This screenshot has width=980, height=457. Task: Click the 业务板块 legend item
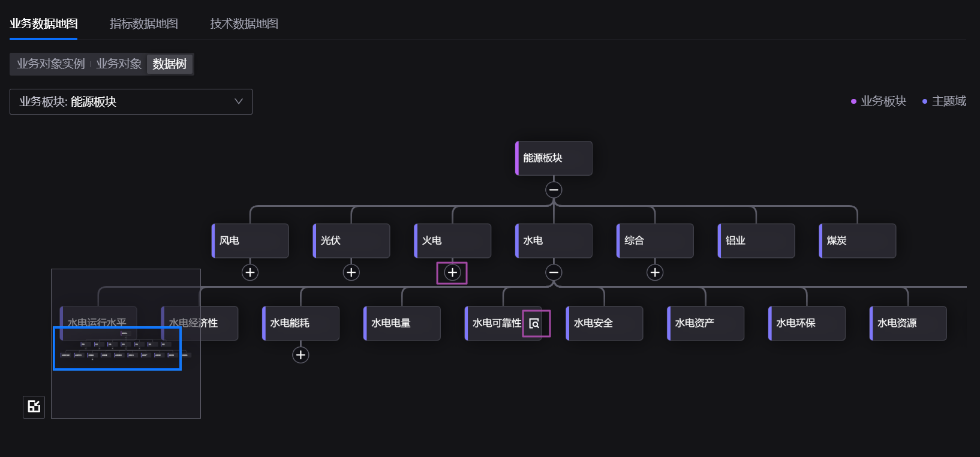coord(879,101)
